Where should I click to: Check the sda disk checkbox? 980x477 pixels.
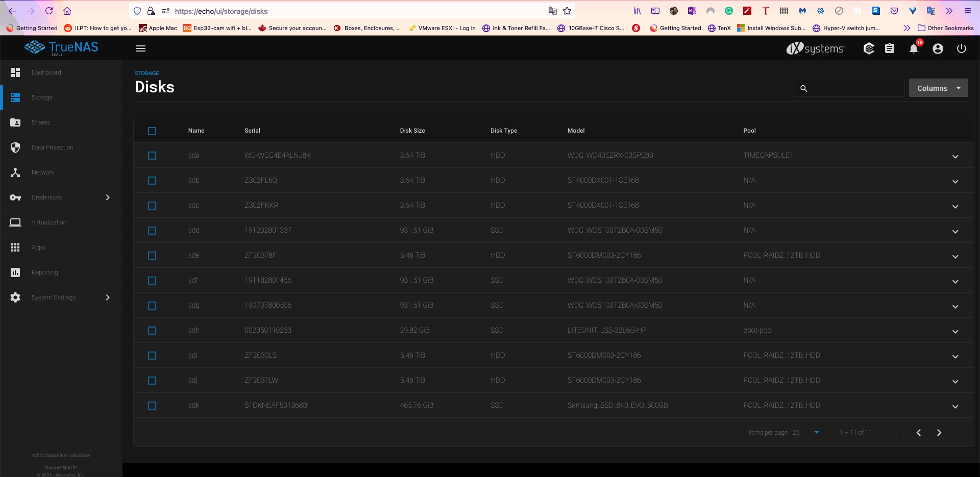[152, 156]
